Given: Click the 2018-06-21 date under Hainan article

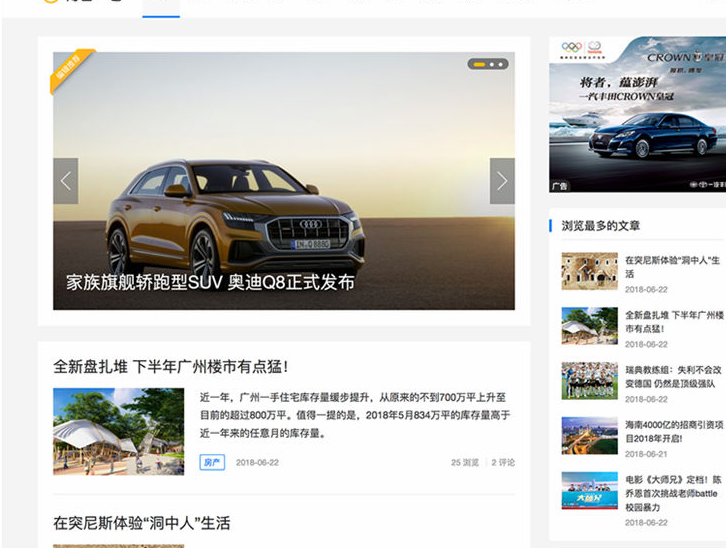Looking at the screenshot, I should tap(646, 454).
